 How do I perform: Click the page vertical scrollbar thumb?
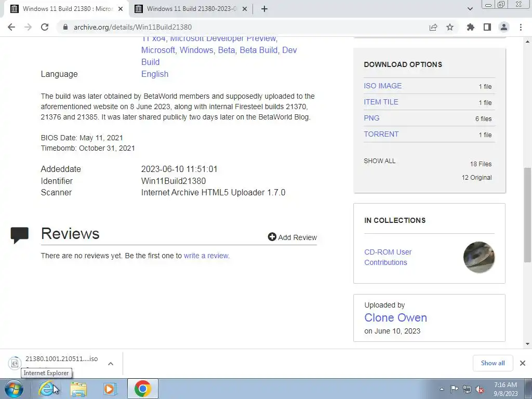pos(527,215)
